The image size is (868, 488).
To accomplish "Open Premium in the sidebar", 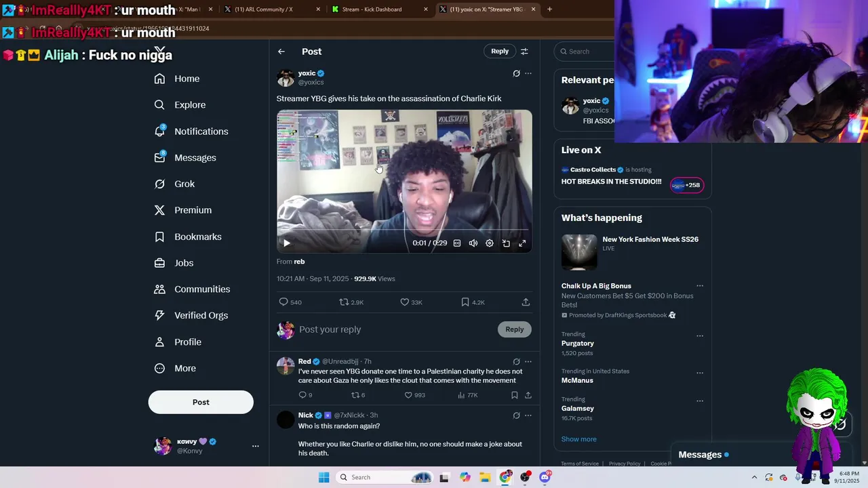I will point(183,210).
